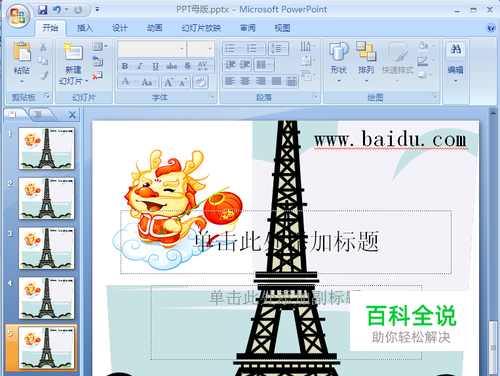The width and height of the screenshot is (500, 376).
Task: Expand the New Slide dropdown arrow
Action: (87, 81)
